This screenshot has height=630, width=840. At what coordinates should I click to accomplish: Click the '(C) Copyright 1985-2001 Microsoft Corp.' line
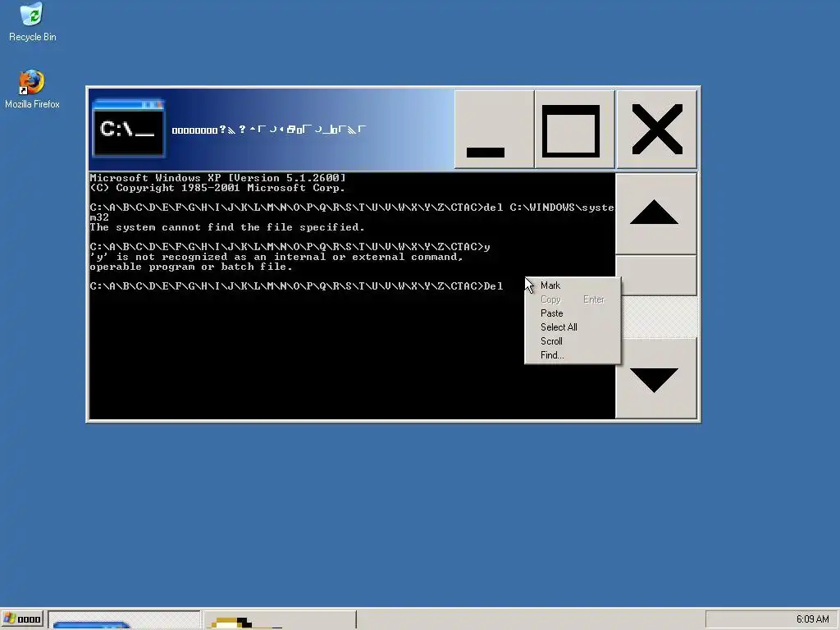pos(217,188)
